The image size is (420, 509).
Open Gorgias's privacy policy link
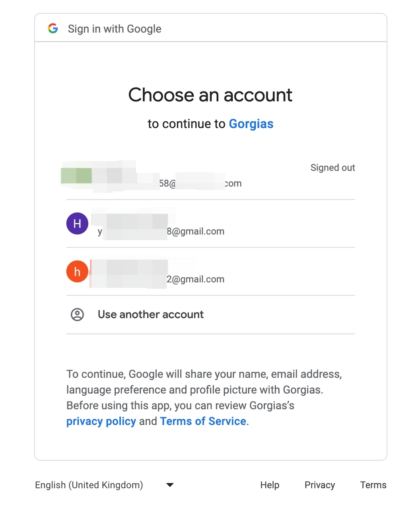coord(101,422)
